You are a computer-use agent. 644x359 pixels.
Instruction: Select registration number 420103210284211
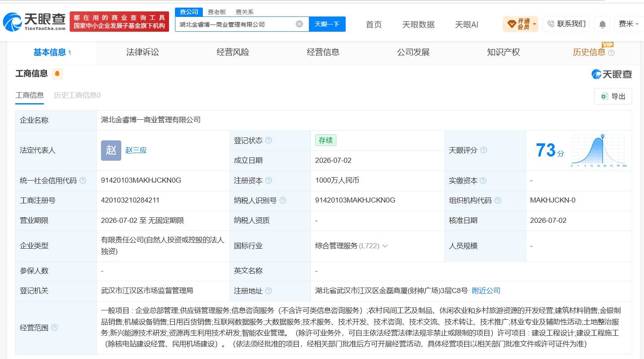(130, 200)
